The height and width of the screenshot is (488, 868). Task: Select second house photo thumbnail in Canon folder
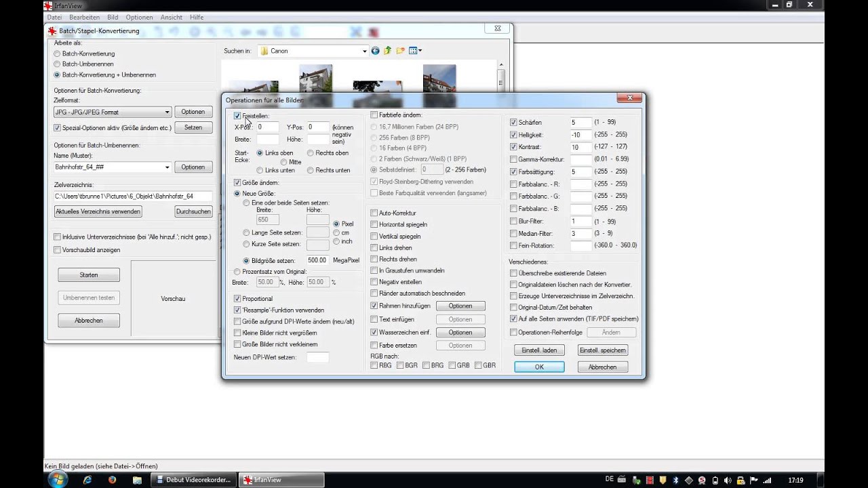(x=315, y=79)
